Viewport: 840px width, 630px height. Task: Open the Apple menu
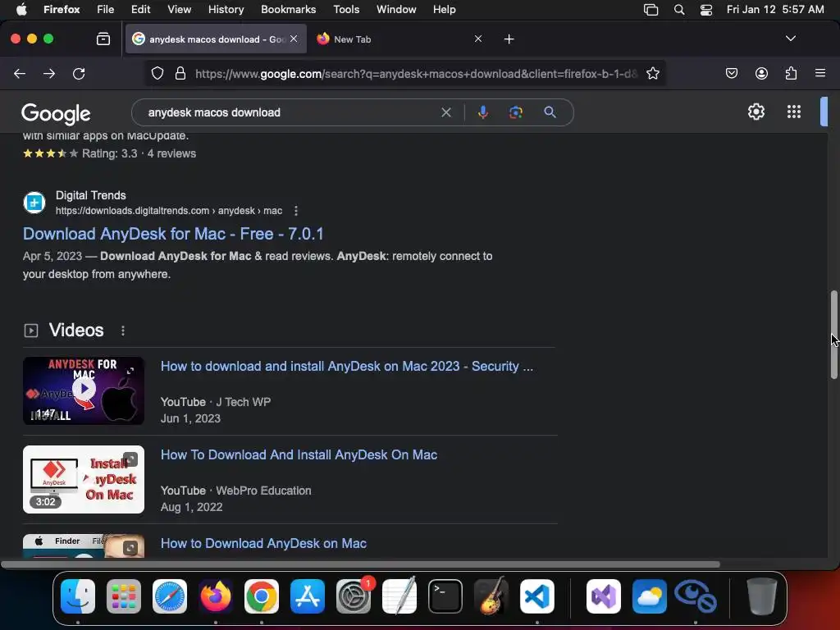click(21, 9)
